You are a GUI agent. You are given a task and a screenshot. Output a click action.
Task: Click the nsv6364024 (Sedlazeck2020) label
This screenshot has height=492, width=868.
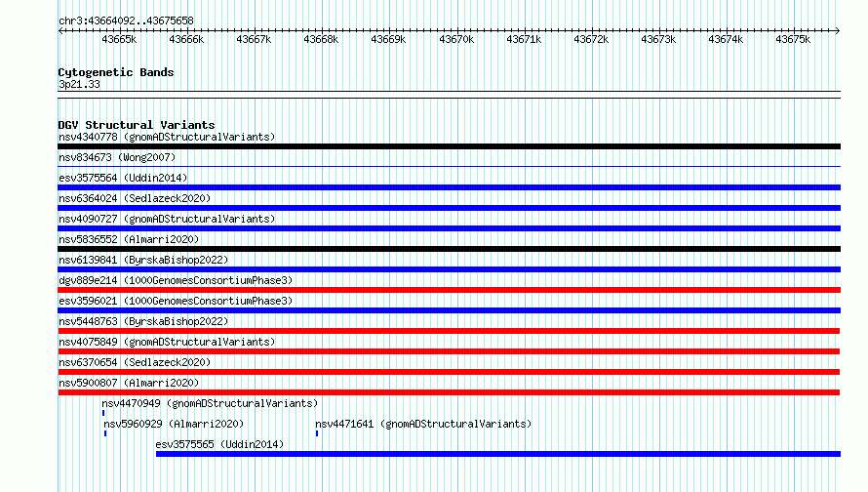click(x=135, y=198)
